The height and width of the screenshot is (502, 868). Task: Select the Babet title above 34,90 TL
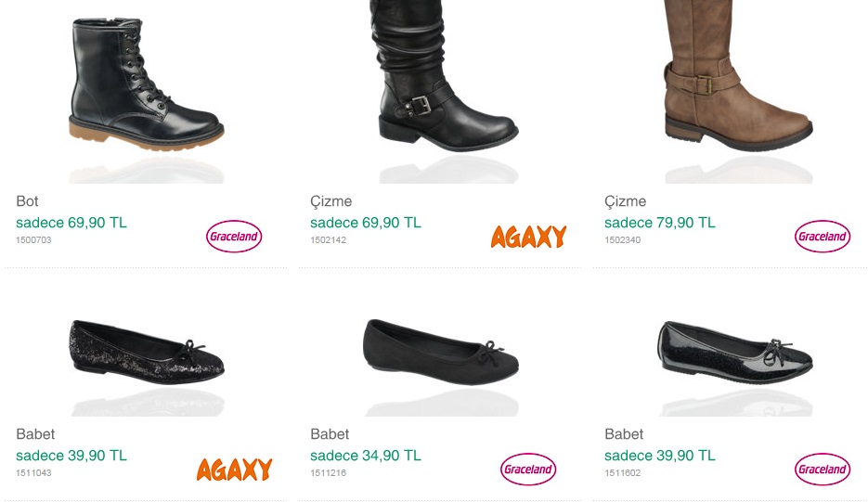click(330, 434)
